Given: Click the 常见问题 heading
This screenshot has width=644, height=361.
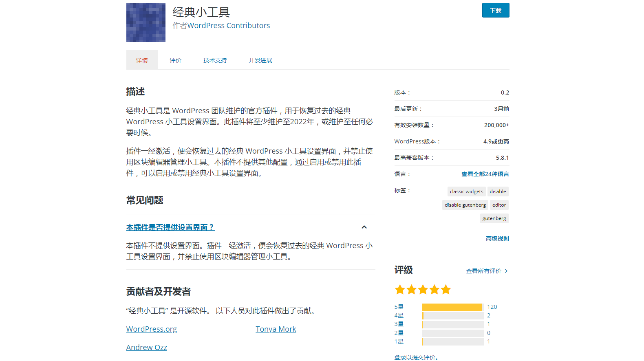Looking at the screenshot, I should tap(145, 200).
